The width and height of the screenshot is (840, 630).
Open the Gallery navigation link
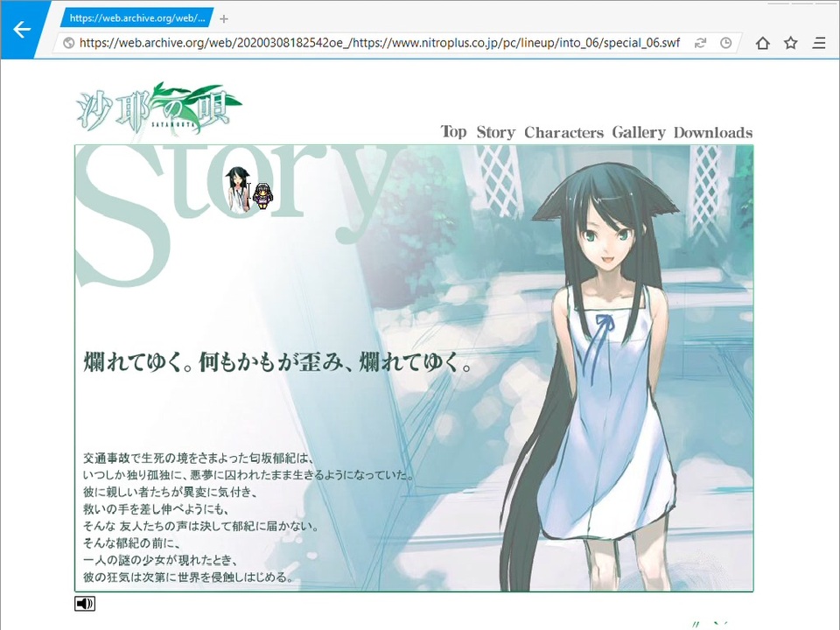coord(639,132)
